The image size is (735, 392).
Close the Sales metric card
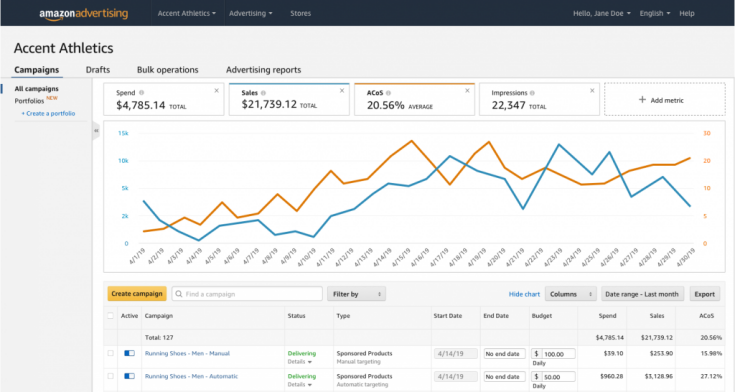pyautogui.click(x=342, y=91)
